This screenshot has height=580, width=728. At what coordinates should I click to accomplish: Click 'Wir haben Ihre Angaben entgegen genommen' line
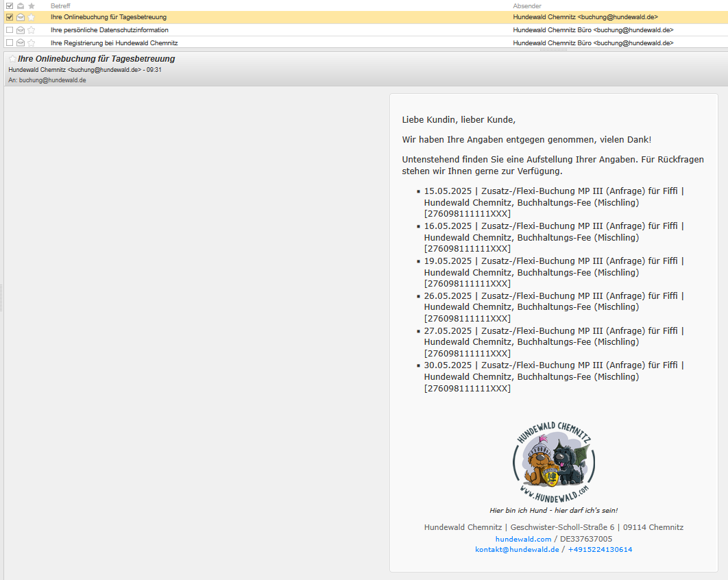click(x=526, y=140)
